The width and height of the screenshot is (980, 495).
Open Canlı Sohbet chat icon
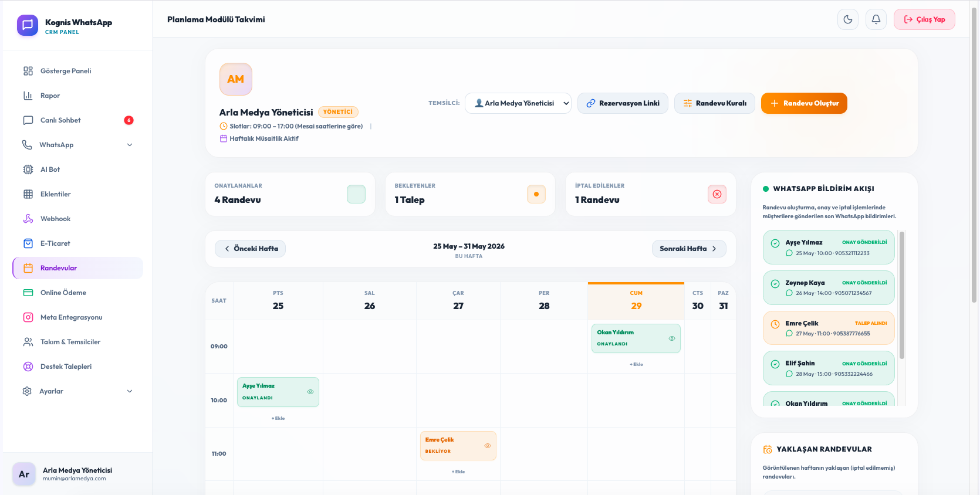point(28,120)
